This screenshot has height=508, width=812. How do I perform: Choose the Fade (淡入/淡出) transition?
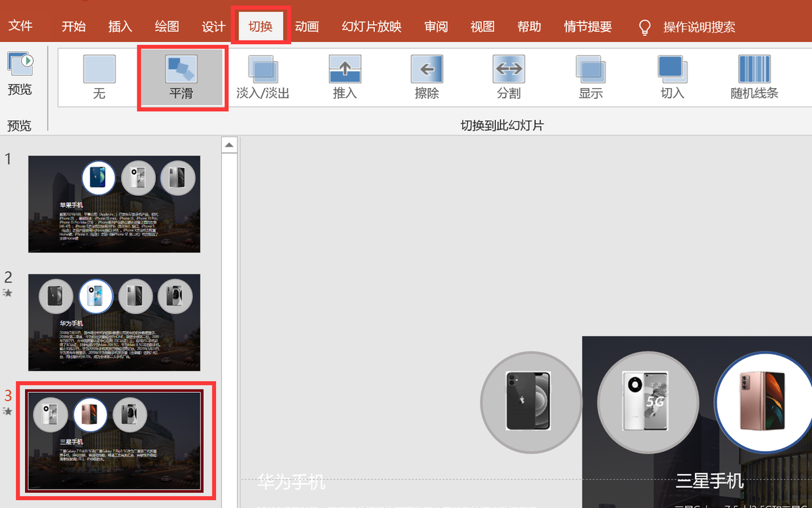[263, 77]
